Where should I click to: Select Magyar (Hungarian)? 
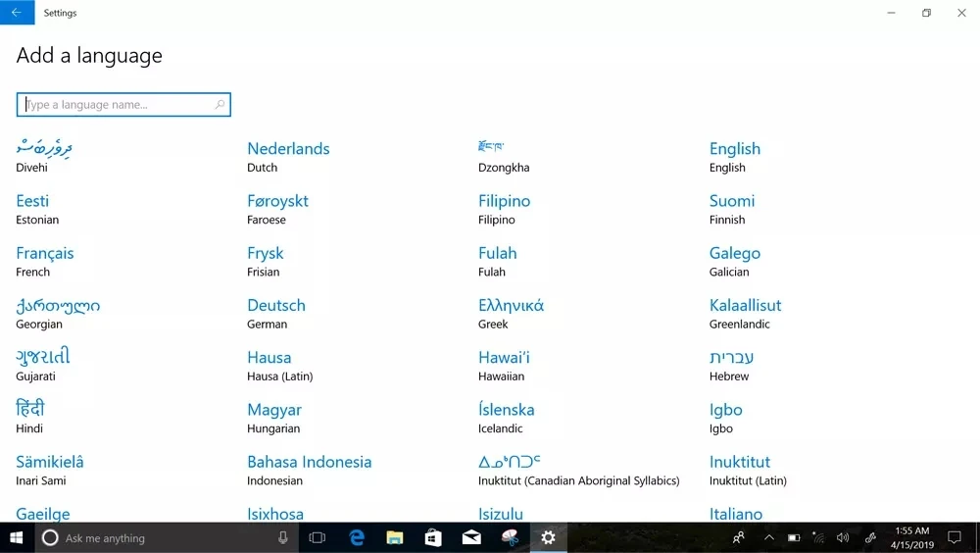click(274, 418)
